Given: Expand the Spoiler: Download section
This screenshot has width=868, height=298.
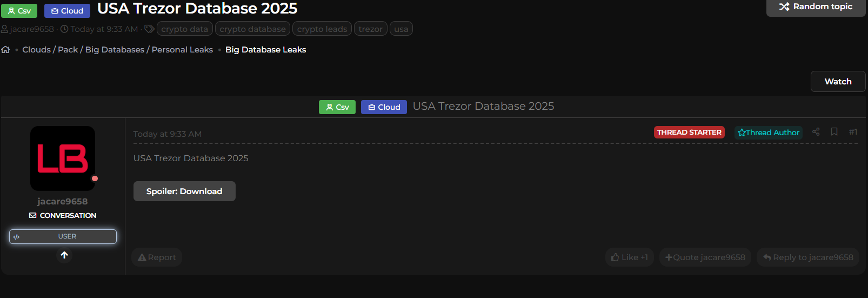Looking at the screenshot, I should 184,191.
